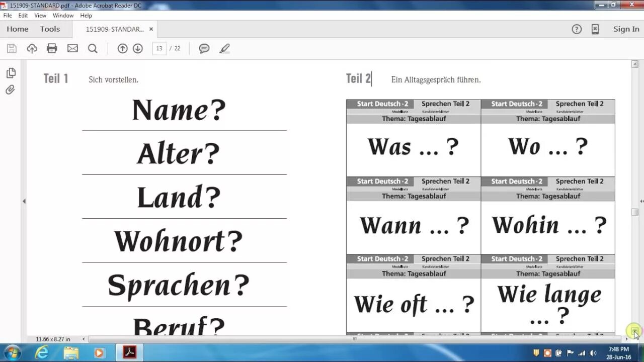
Task: Click the Teil 1 heading
Action: point(55,78)
